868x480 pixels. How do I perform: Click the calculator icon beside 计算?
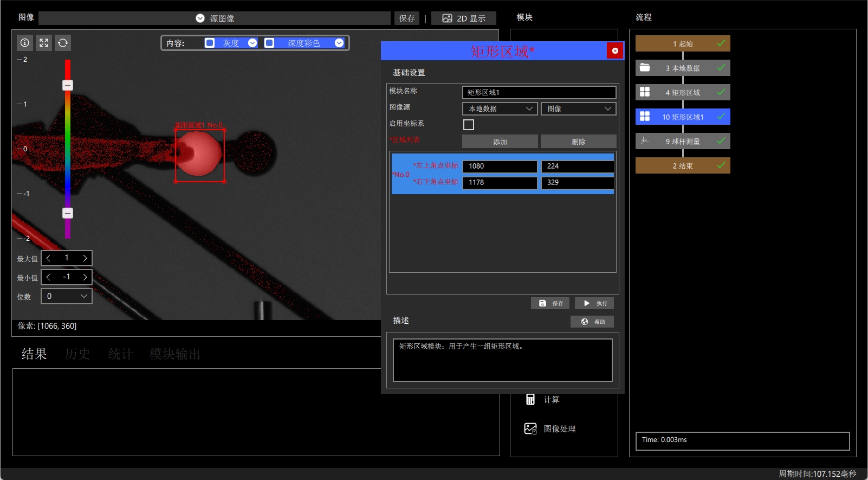click(530, 400)
